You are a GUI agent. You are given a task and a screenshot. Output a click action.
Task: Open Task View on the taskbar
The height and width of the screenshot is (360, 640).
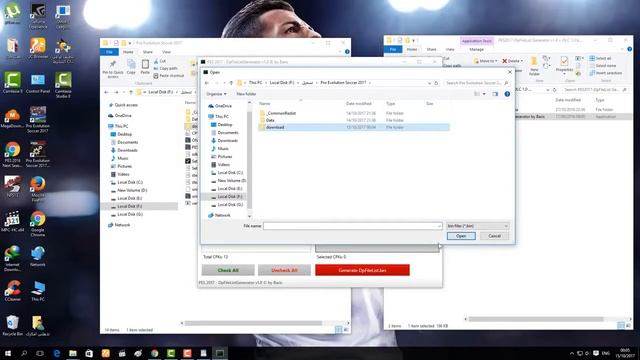(x=40, y=353)
